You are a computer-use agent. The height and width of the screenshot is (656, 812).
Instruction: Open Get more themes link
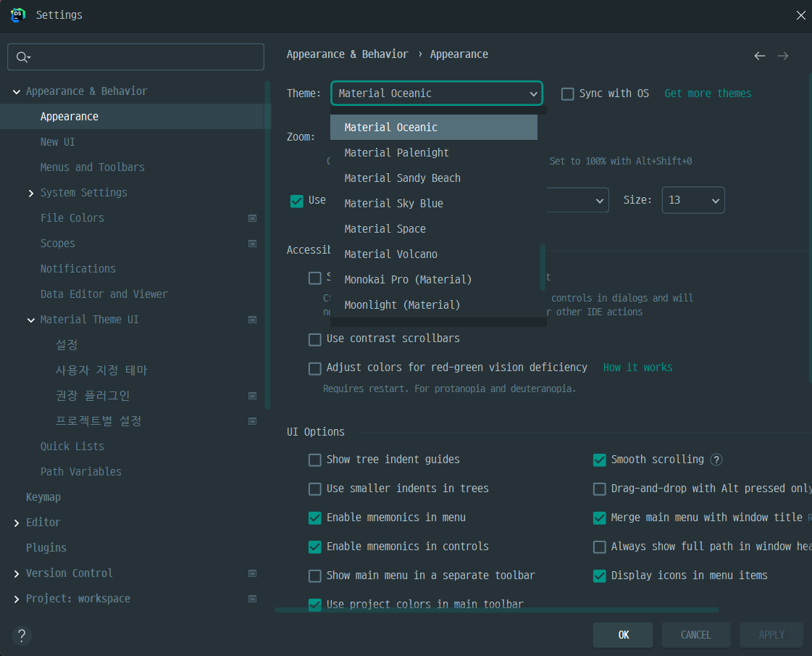tap(708, 94)
